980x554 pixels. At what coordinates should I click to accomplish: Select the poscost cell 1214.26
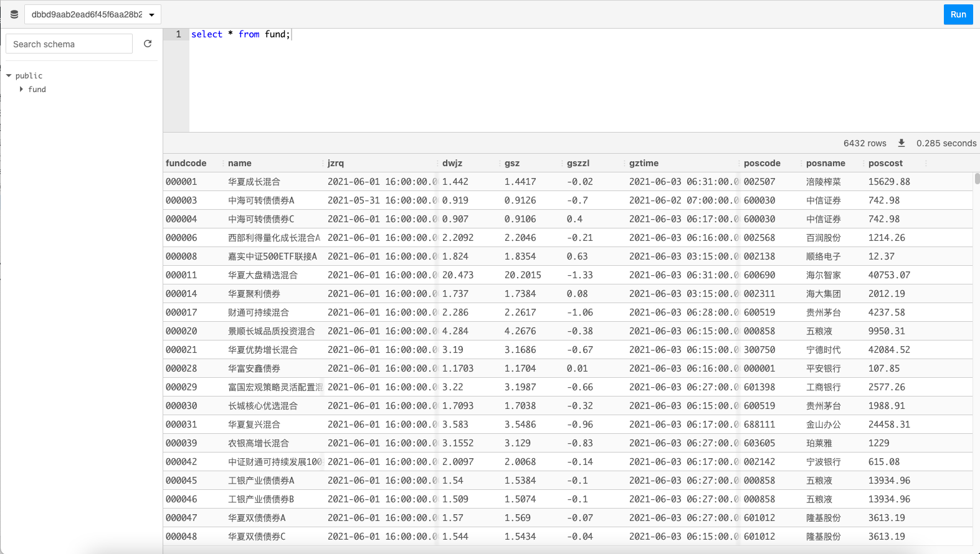pos(887,238)
